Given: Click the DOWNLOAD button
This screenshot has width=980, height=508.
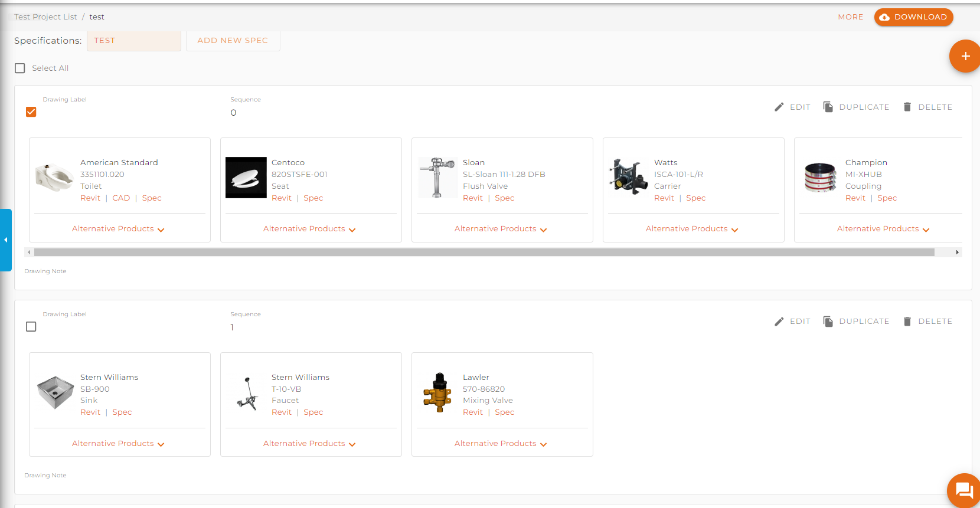Looking at the screenshot, I should [914, 17].
